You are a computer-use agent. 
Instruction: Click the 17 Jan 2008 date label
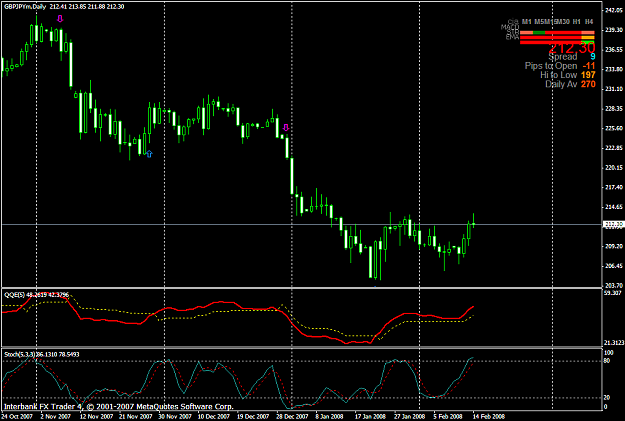370,417
